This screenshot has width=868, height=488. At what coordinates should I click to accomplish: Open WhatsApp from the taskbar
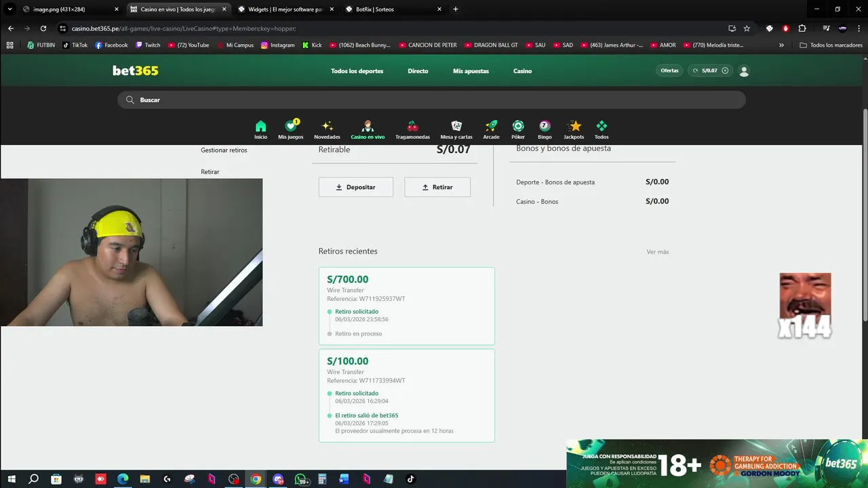[300, 479]
